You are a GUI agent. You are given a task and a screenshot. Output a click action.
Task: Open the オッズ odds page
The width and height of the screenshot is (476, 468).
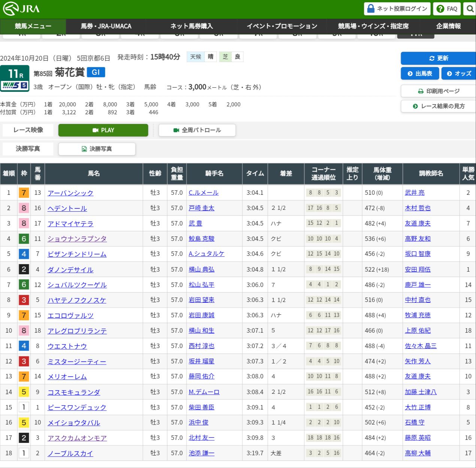click(x=459, y=73)
